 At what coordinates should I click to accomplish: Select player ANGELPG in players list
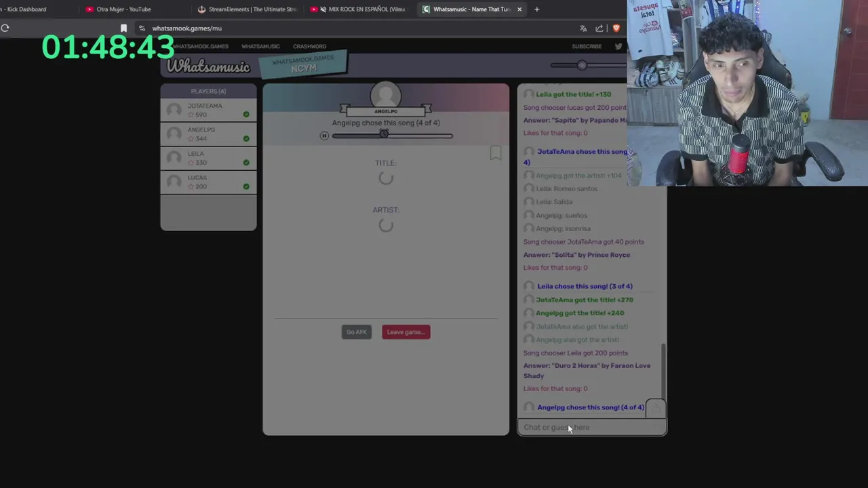tap(208, 134)
